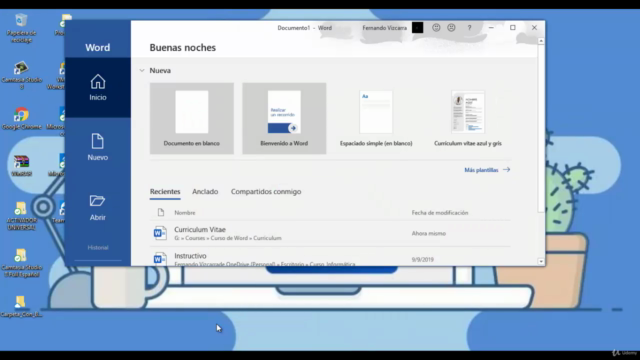Open Más plantillas link

[487, 170]
